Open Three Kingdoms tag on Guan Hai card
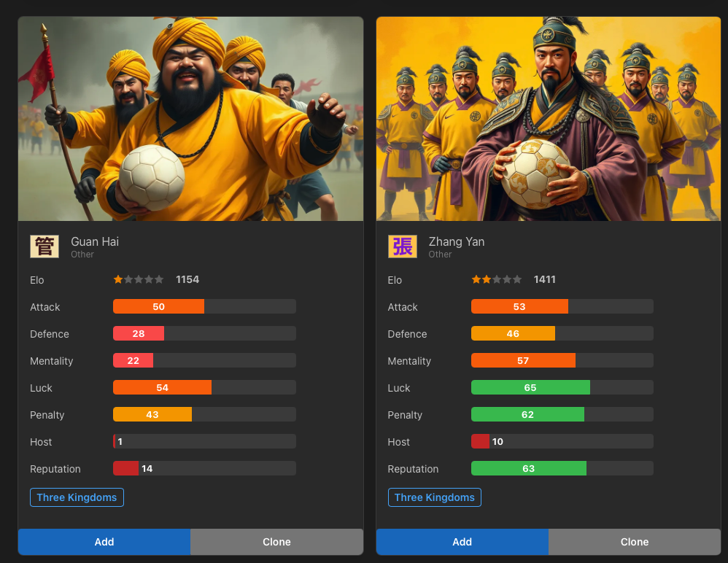This screenshot has height=563, width=728. pos(77,497)
